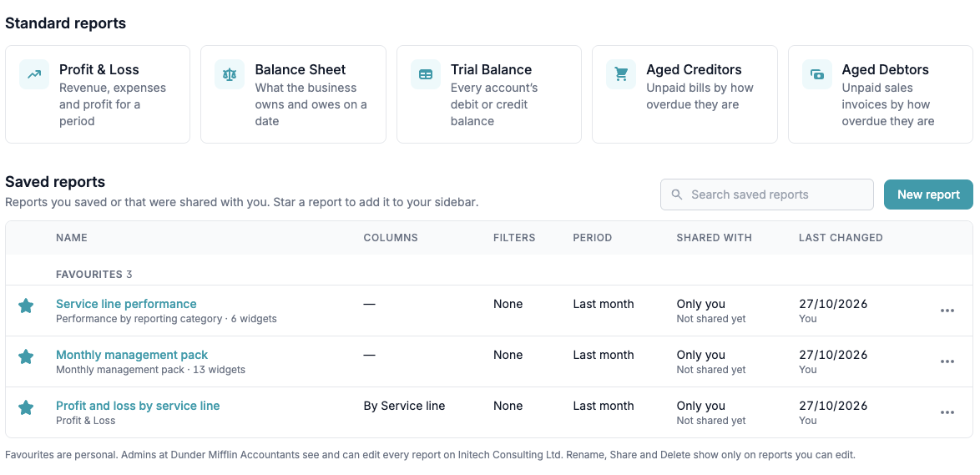Open the Monthly management pack report link
The height and width of the screenshot is (475, 980).
(x=132, y=355)
